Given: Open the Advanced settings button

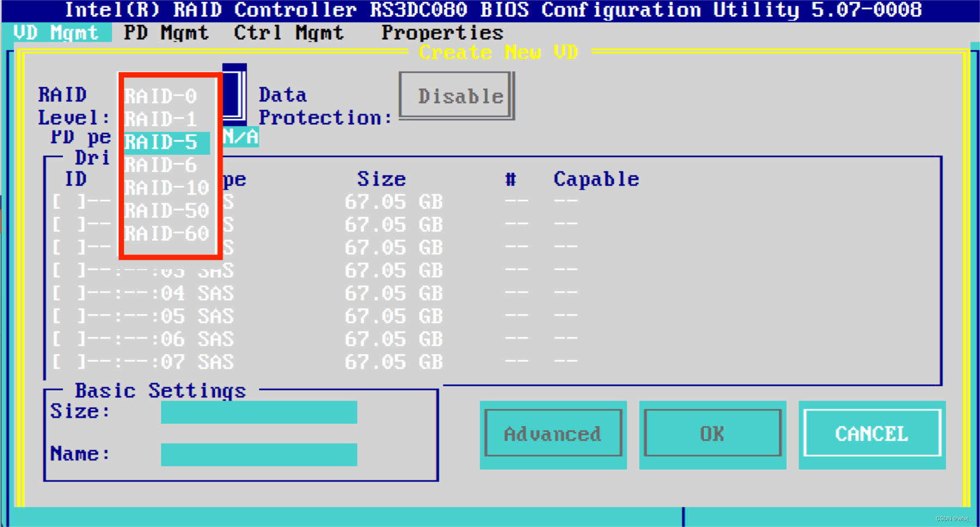Looking at the screenshot, I should coord(553,434).
